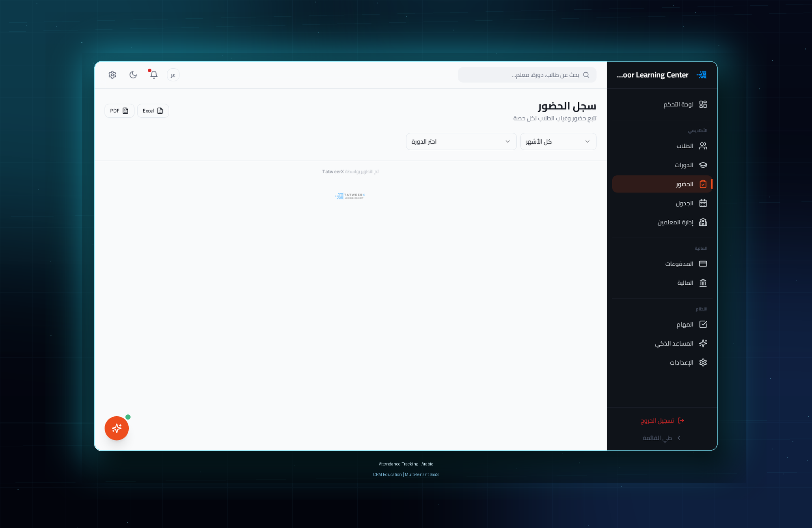Click the TatweerX logo in the header
This screenshot has height=528, width=812.
tap(702, 75)
